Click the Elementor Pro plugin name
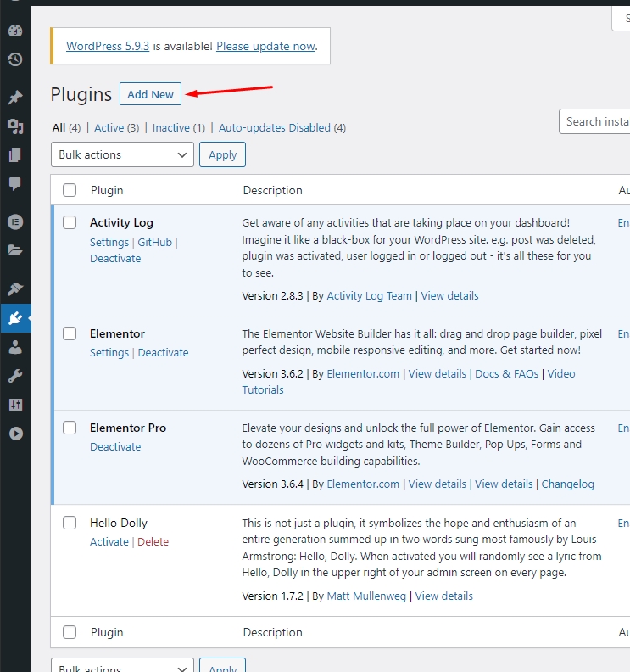Screen dimensions: 630x672 [x=128, y=428]
